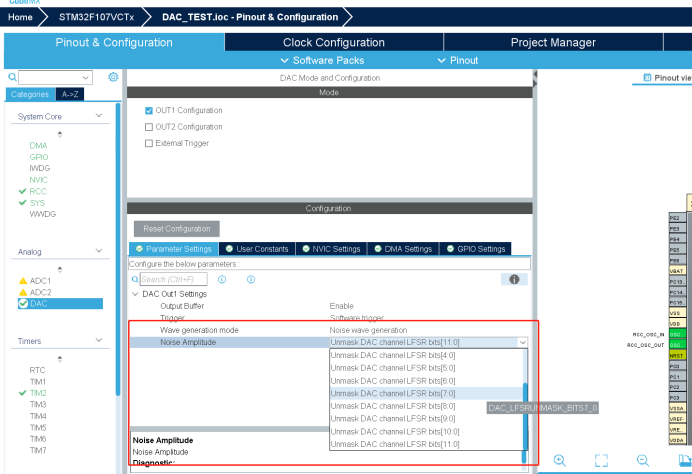Viewport: 692px width, 474px height.
Task: Click the green check icon beside TIM2
Action: [23, 393]
